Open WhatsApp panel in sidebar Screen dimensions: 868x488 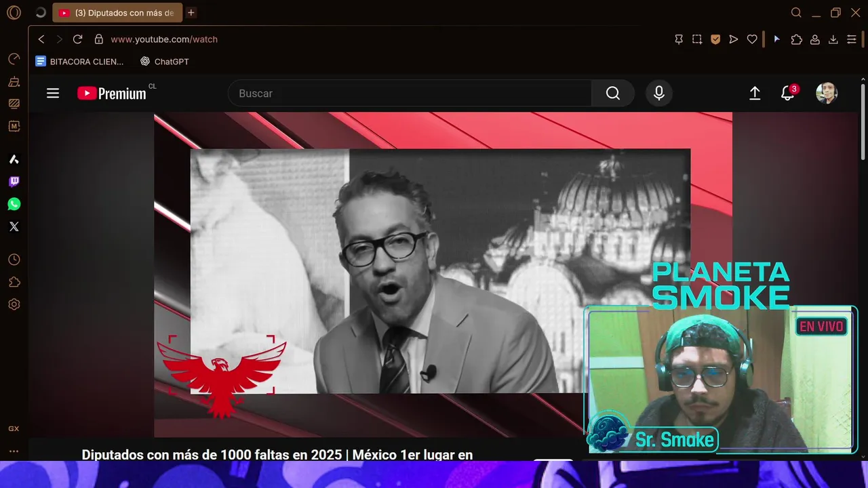(x=14, y=204)
